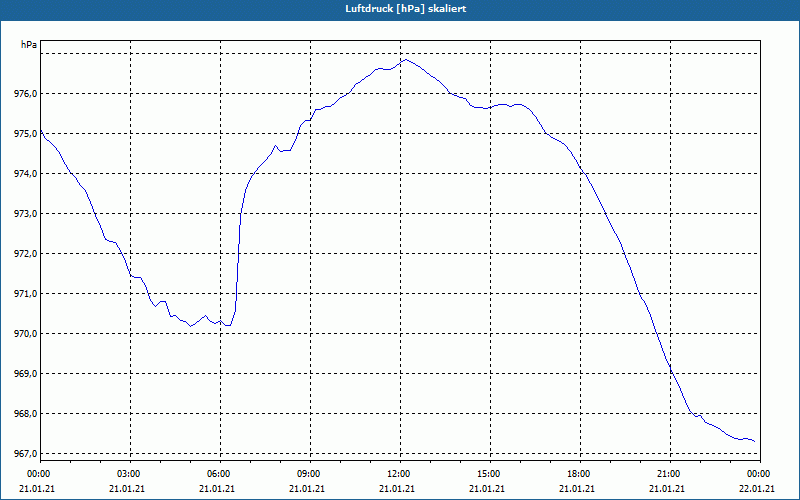The image size is (800, 500).
Task: Select the 969,0 y-axis value
Action: click(27, 374)
